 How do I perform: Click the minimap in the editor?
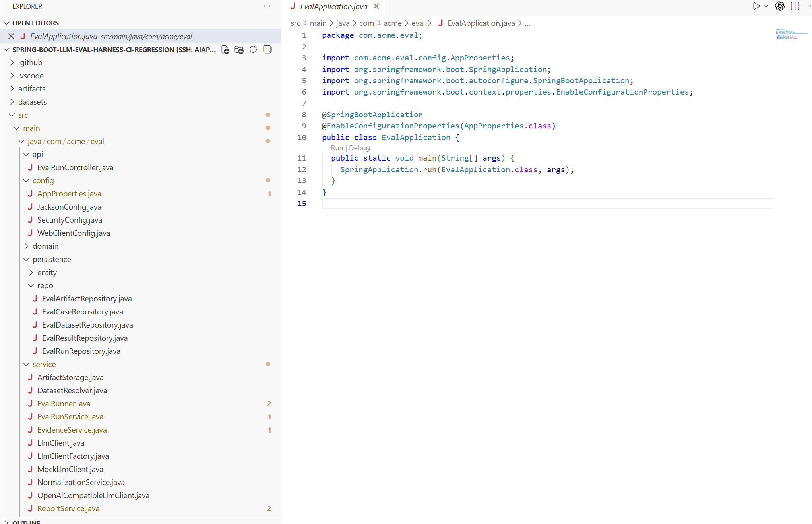[791, 35]
